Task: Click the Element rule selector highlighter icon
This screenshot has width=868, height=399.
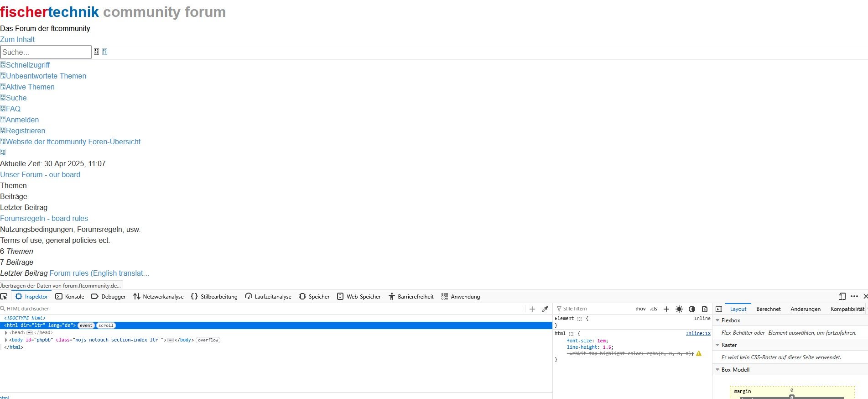Action: 579,319
